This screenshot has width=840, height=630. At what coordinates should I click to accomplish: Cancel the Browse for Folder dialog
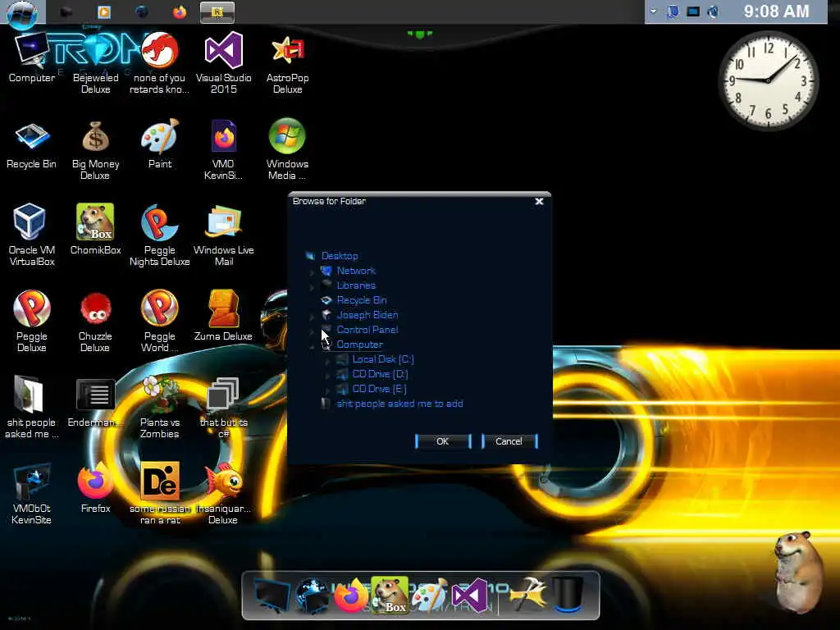[x=509, y=441]
